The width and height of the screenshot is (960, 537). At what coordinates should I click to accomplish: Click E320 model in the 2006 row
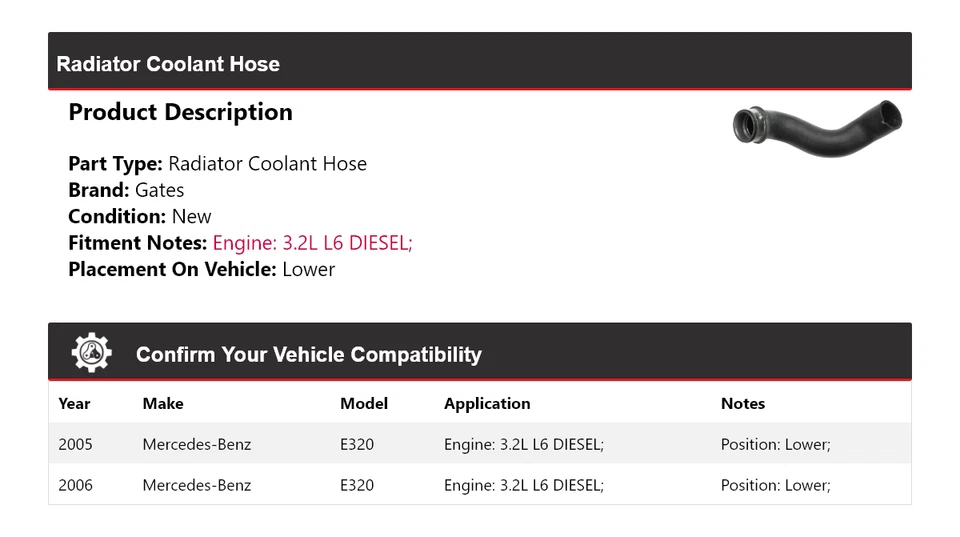(357, 485)
